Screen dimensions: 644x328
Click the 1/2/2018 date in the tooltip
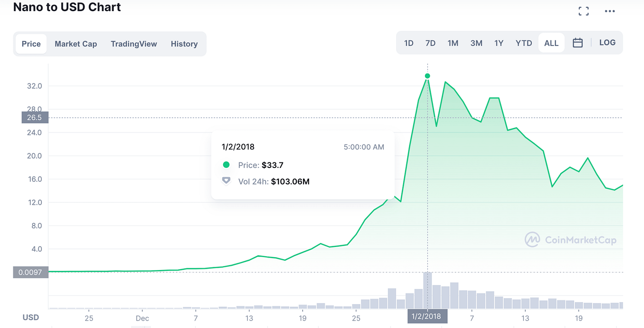[238, 147]
